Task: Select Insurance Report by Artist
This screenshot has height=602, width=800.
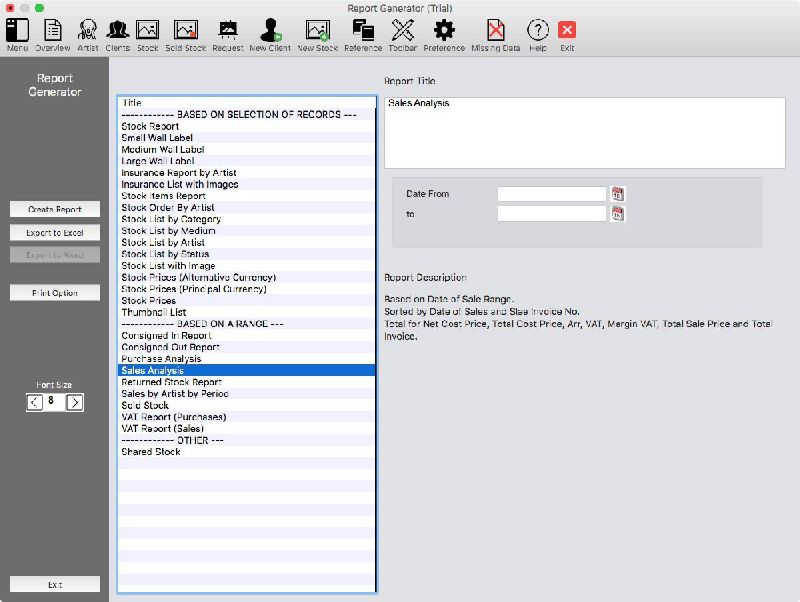Action: pos(246,172)
